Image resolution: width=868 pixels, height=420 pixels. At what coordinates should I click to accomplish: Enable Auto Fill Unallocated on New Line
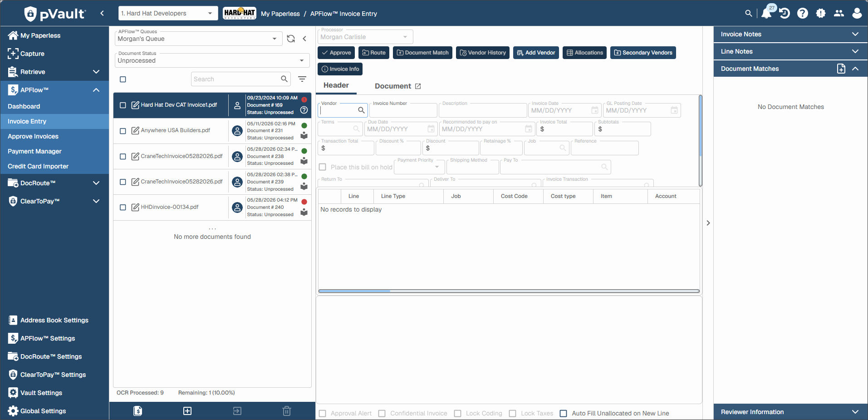564,413
